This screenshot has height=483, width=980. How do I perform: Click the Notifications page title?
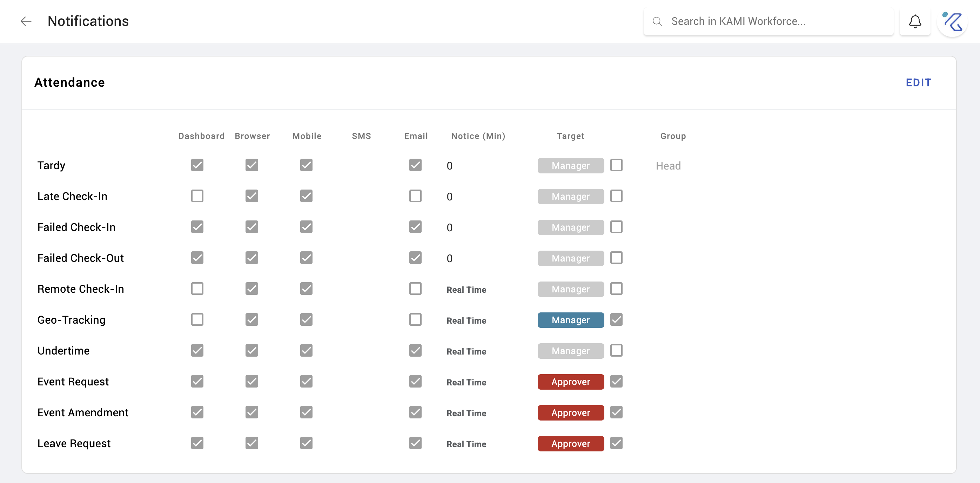tap(88, 21)
